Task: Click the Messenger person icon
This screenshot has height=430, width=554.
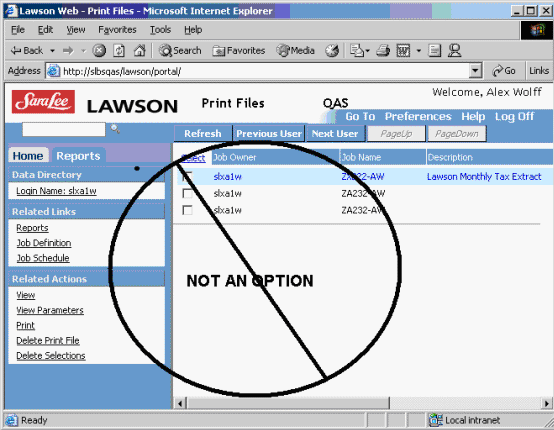Action: [x=454, y=51]
